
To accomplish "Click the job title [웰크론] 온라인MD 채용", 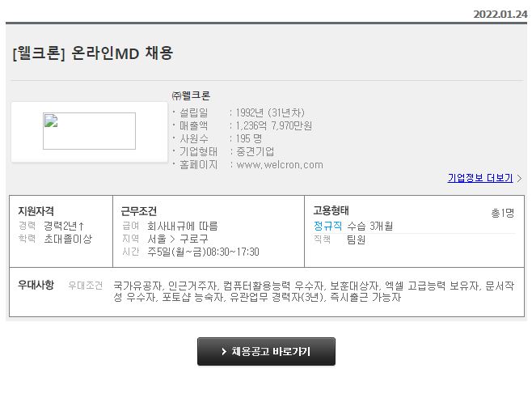I will coord(93,53).
